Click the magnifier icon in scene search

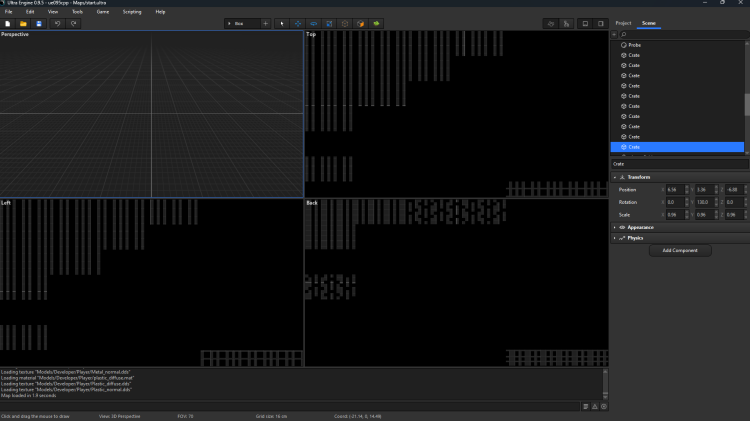tap(624, 34)
